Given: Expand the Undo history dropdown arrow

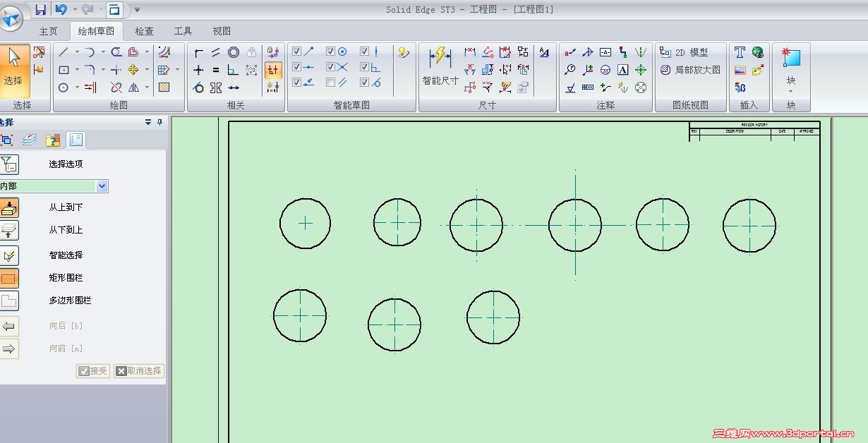Looking at the screenshot, I should 73,10.
